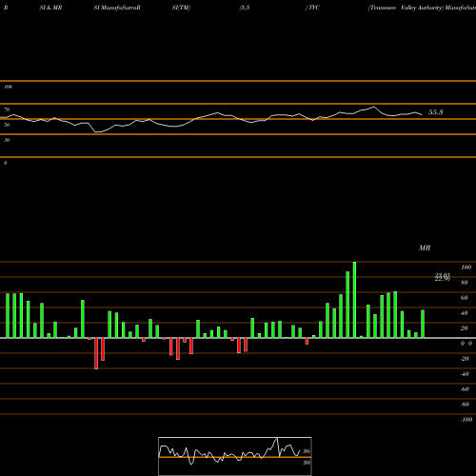Click the last green bar of MR histogram
Screen dimensions: 476x476
click(x=423, y=324)
